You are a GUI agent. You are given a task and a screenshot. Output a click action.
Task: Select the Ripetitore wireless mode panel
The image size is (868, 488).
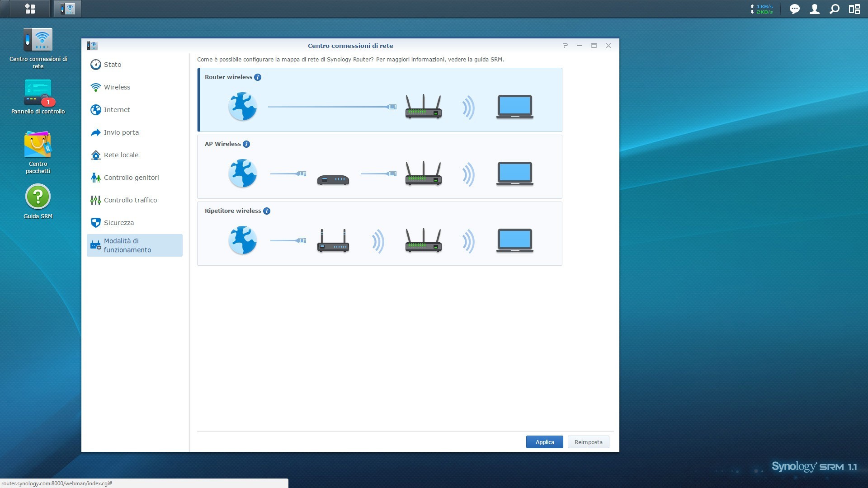[379, 234]
